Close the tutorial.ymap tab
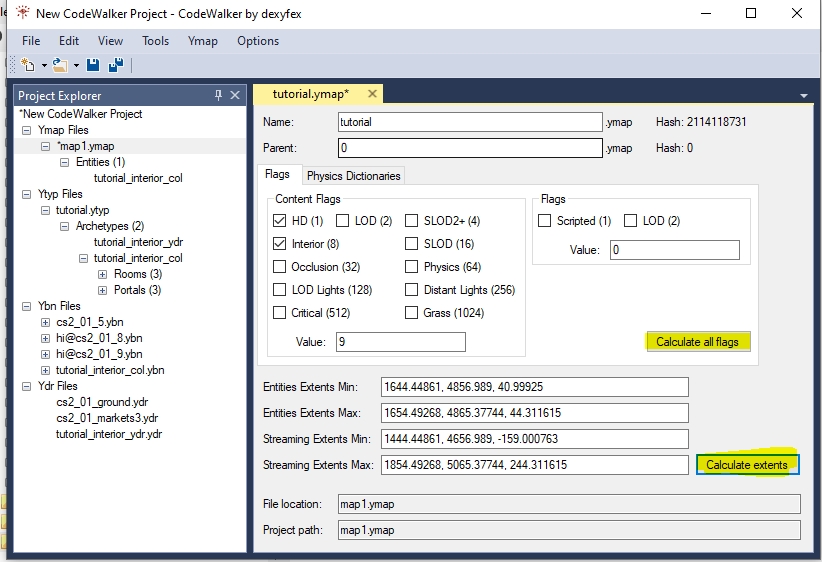 pyautogui.click(x=372, y=93)
